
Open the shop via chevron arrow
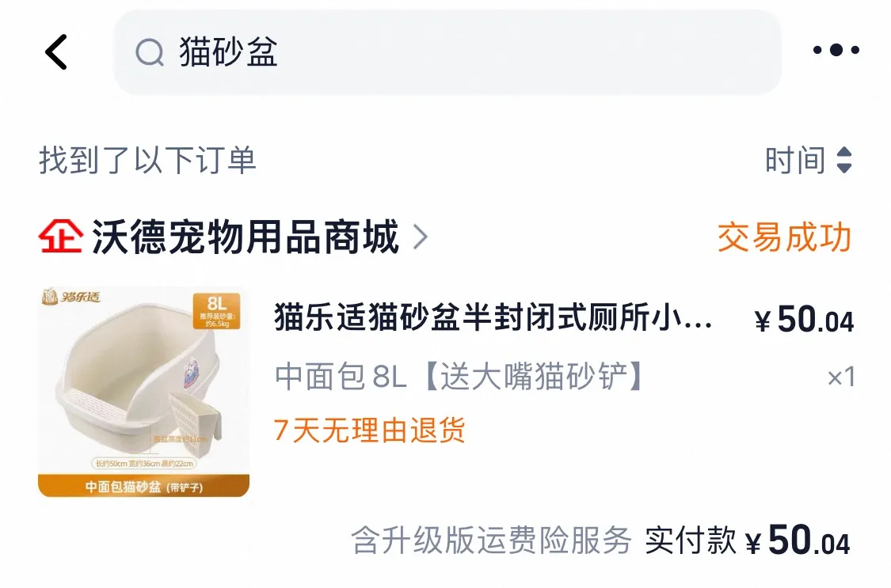click(x=420, y=237)
